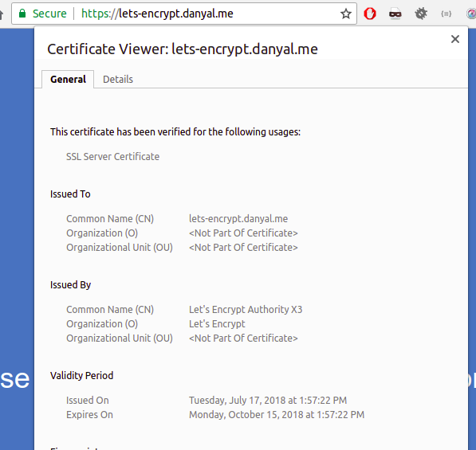Click Issued To Organization (O) label
This screenshot has height=450, width=476.
[102, 233]
